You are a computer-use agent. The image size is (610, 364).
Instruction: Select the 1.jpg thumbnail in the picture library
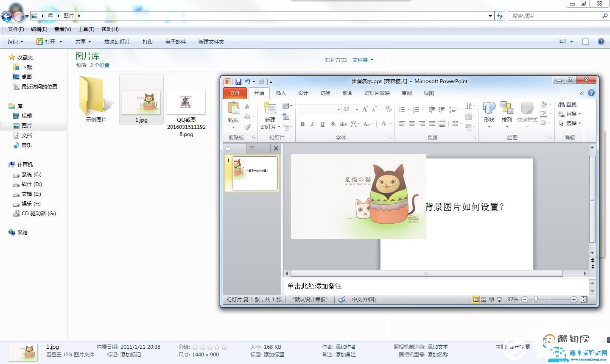coord(141,102)
